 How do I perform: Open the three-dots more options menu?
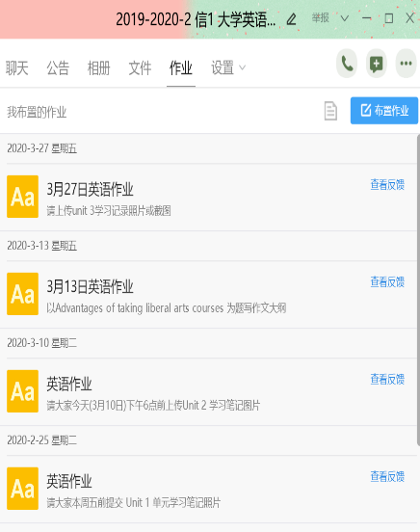click(406, 64)
